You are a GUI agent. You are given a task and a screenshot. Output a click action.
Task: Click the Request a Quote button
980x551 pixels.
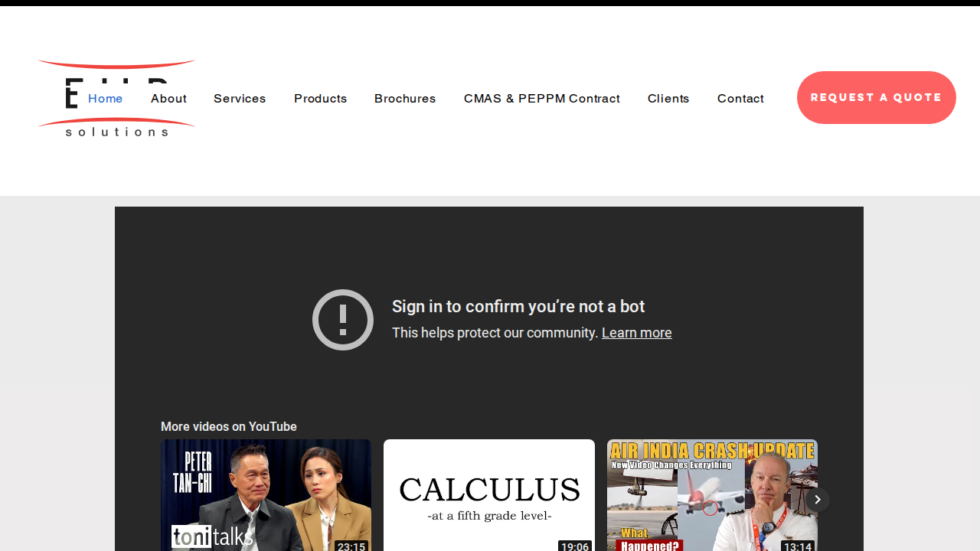(877, 97)
